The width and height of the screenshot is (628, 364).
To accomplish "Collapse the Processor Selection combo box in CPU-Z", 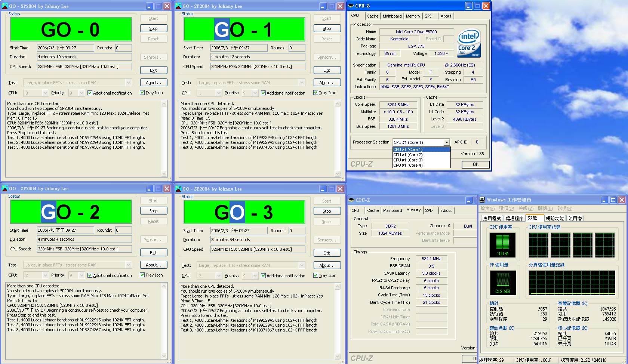I will point(446,142).
